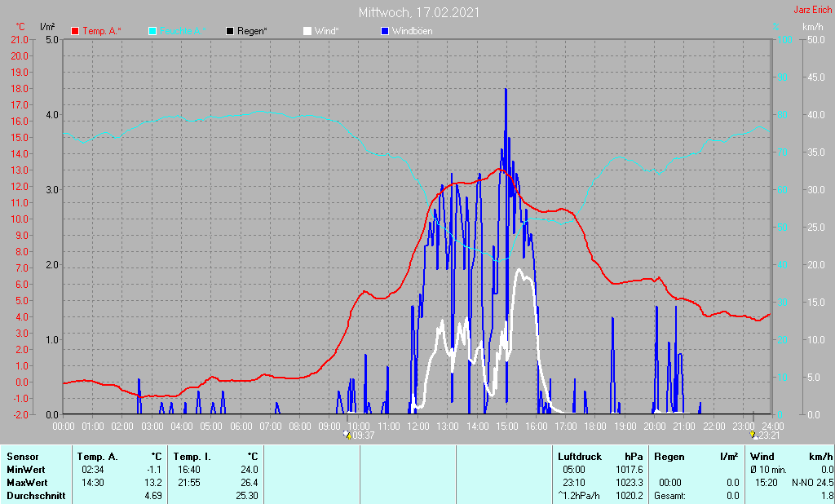Click the 'Temp. A.' table header
The image size is (835, 504).
coord(98,457)
